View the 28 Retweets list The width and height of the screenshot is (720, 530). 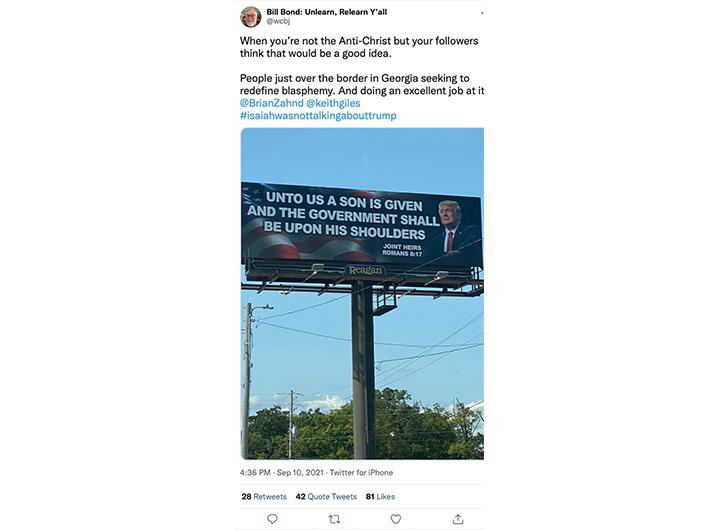[x=264, y=496]
